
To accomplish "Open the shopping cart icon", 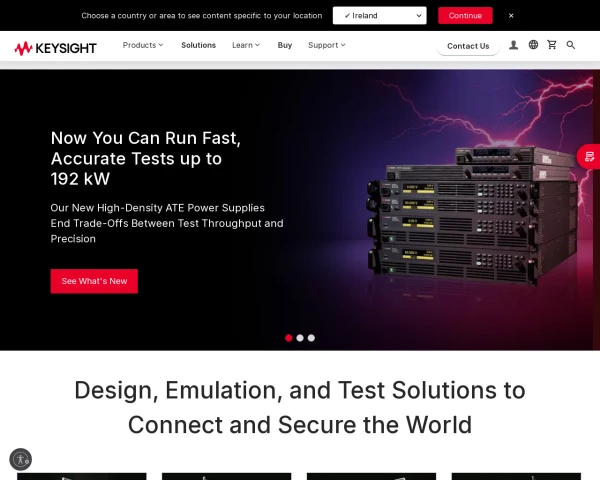I will (552, 45).
